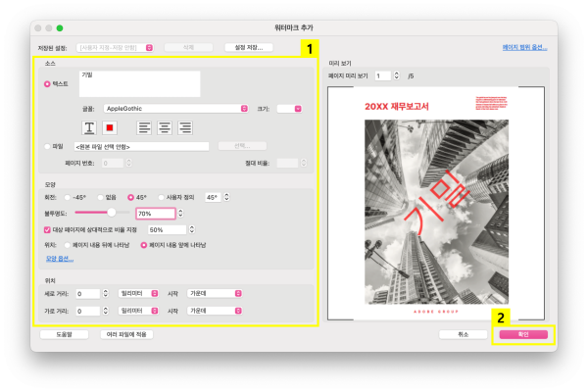
Task: Select 사용자 정의 rotation option
Action: point(161,197)
